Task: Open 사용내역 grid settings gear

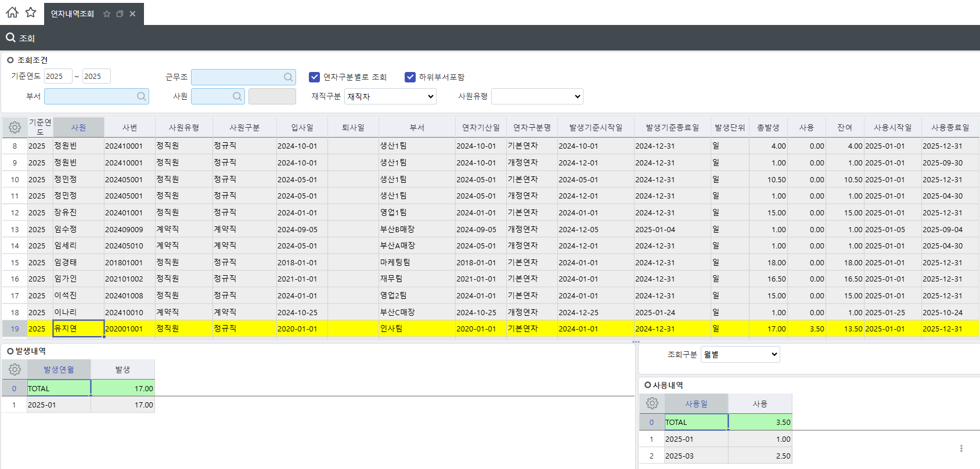Action: pos(652,403)
